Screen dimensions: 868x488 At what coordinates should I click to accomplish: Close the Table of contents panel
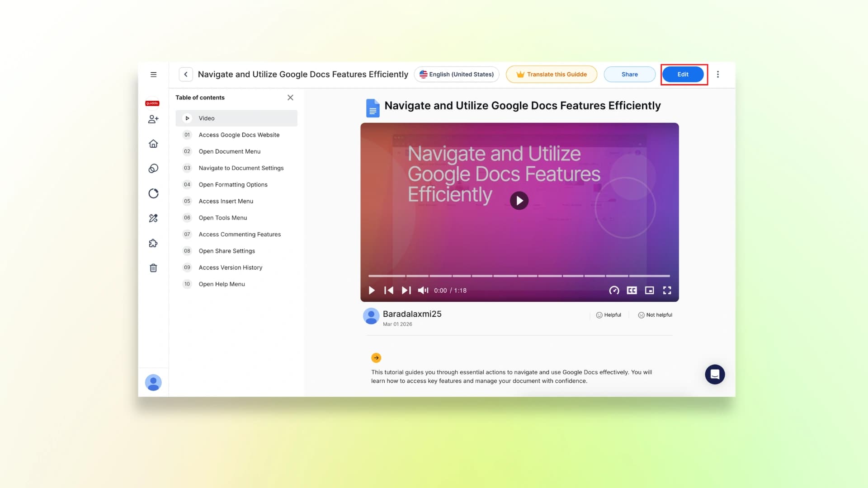[x=290, y=98]
